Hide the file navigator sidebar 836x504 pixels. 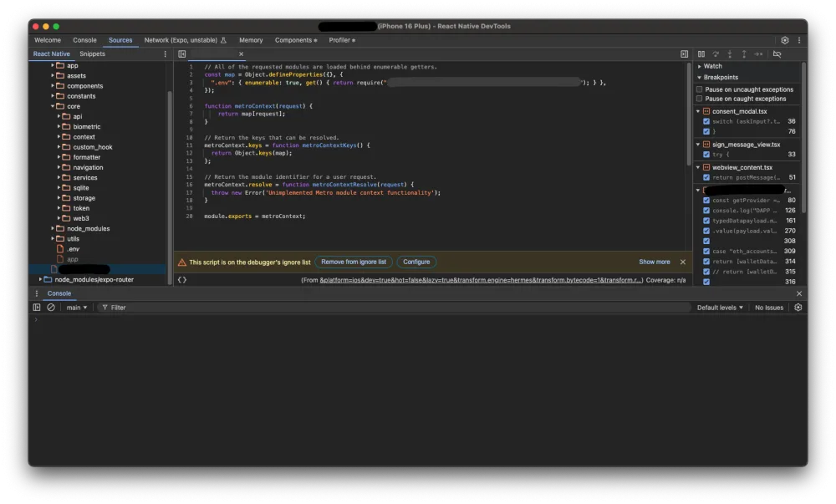pyautogui.click(x=181, y=54)
